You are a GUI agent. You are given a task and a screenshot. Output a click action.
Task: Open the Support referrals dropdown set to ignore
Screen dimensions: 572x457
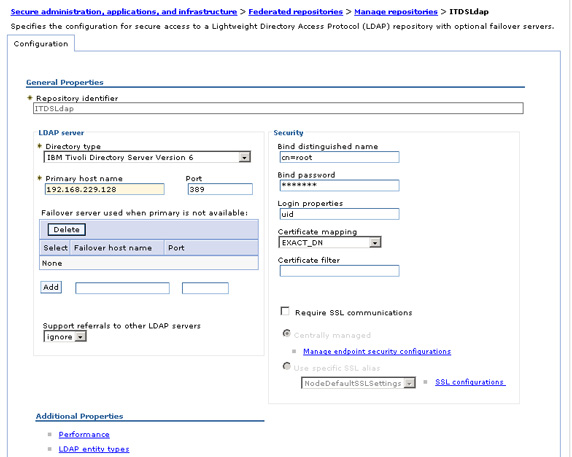pos(65,337)
